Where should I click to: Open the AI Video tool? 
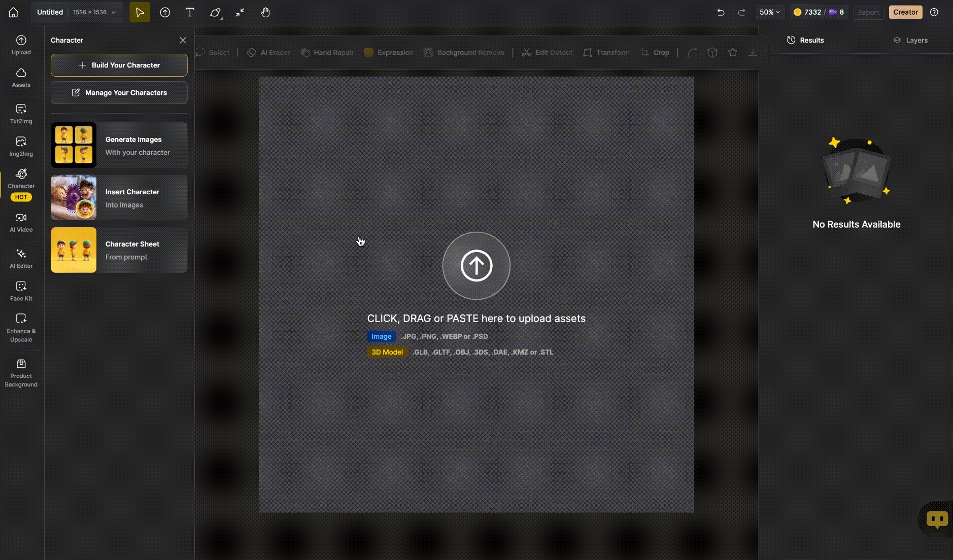pos(21,222)
